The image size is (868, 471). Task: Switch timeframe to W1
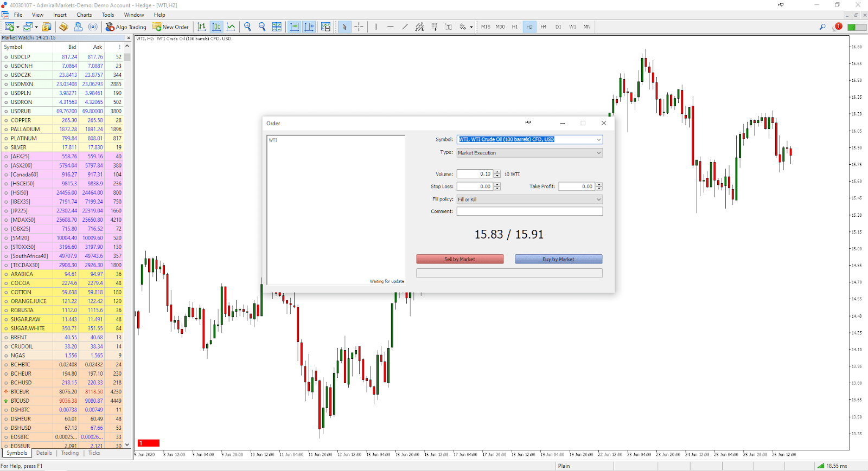click(x=573, y=27)
